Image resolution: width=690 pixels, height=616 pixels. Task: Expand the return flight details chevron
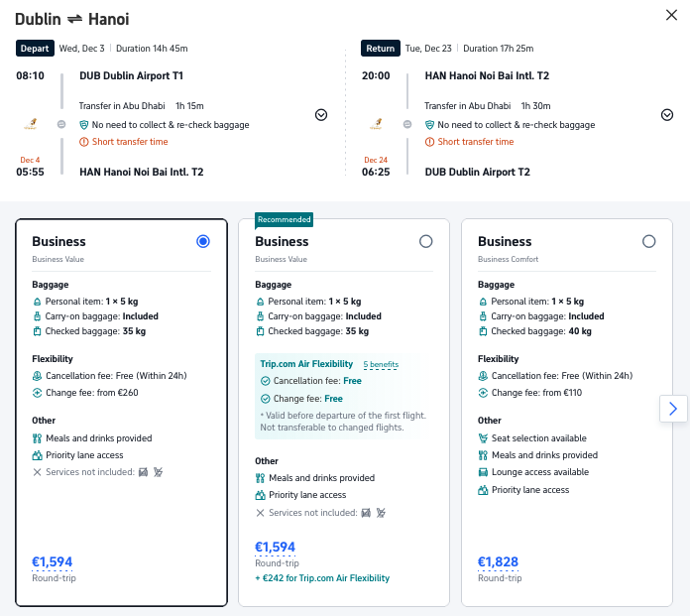(667, 115)
